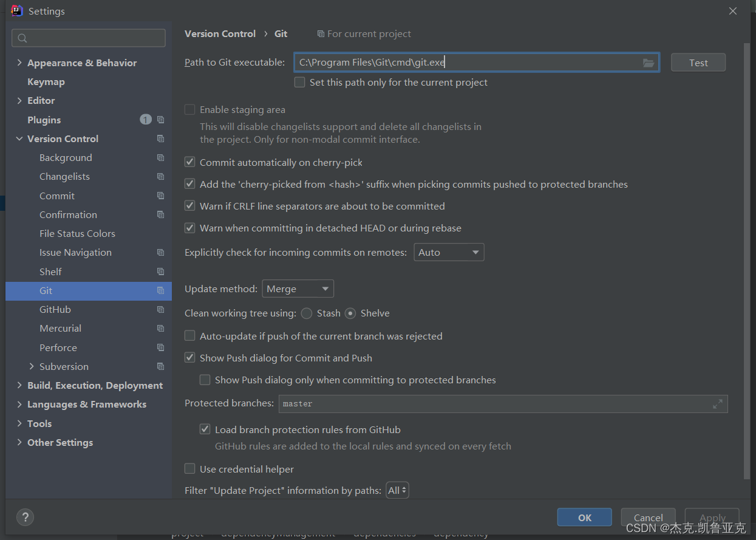Click the settings pane vertical scrollbar

coord(747,261)
